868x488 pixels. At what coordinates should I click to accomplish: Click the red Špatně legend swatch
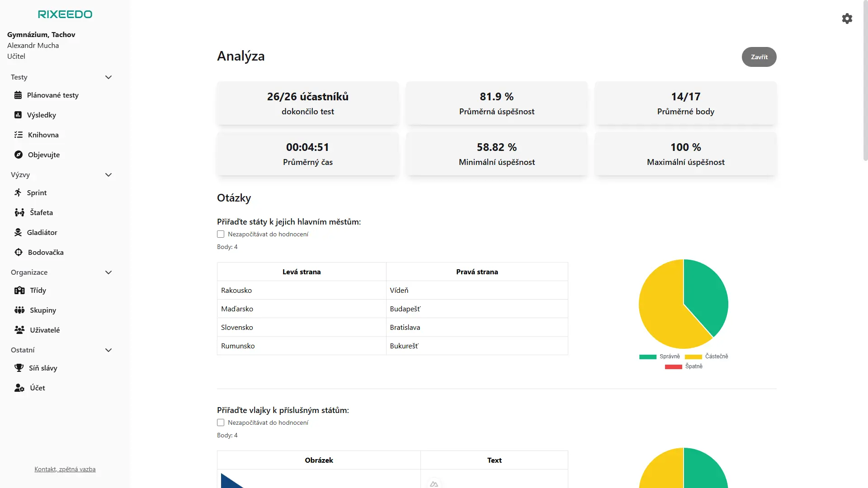(x=673, y=367)
